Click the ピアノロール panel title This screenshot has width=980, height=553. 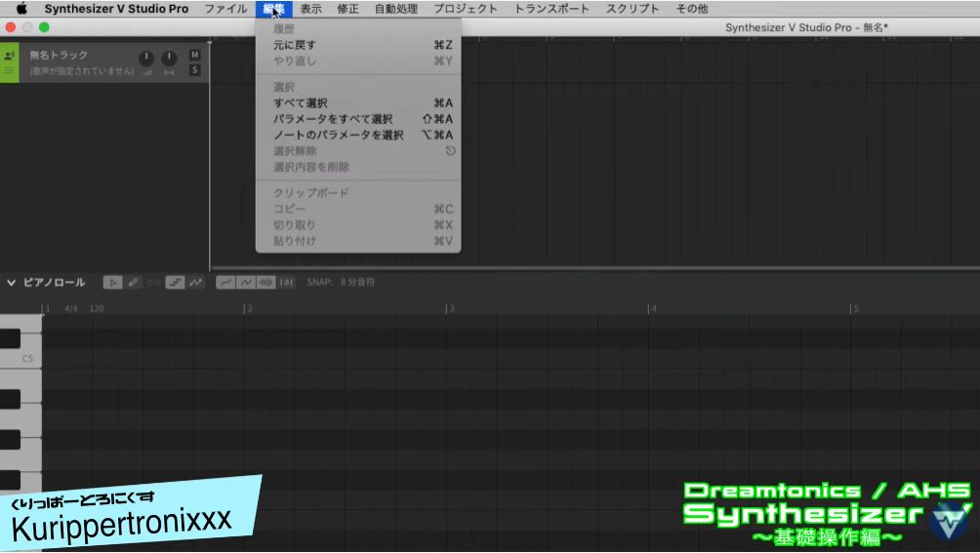click(x=55, y=283)
